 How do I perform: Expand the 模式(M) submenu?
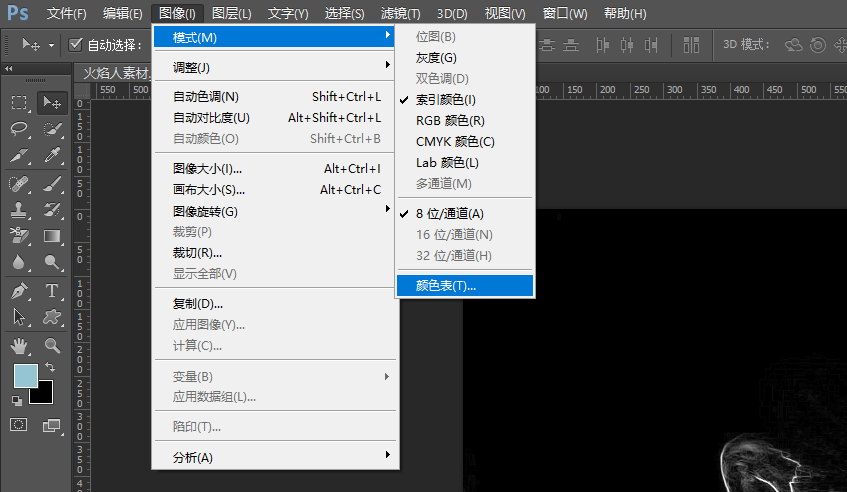coord(275,37)
